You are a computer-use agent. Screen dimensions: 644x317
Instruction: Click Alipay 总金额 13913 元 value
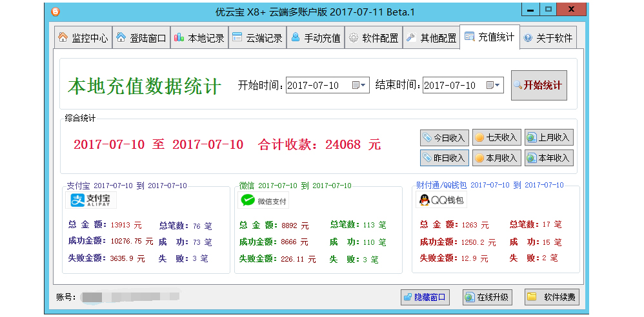point(126,225)
